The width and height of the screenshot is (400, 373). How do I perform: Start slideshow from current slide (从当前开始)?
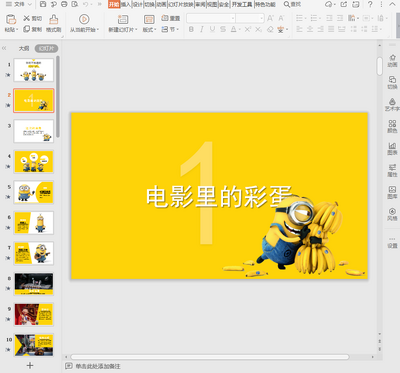point(84,20)
